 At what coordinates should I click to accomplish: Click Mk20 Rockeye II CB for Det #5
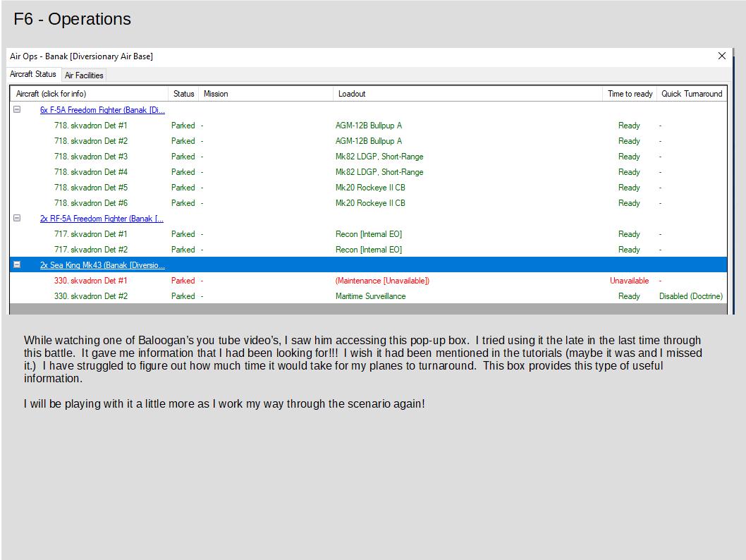(x=370, y=188)
